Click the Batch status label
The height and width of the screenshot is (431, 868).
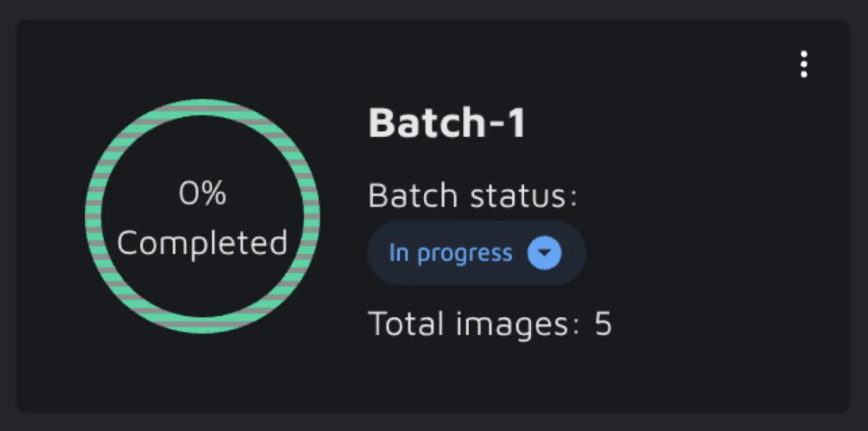click(472, 196)
